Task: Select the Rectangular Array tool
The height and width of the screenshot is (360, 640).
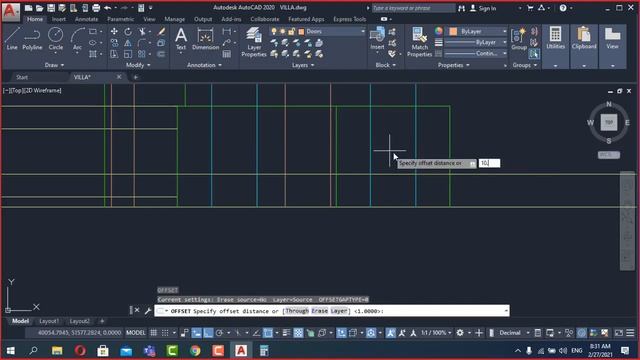Action: (x=142, y=54)
